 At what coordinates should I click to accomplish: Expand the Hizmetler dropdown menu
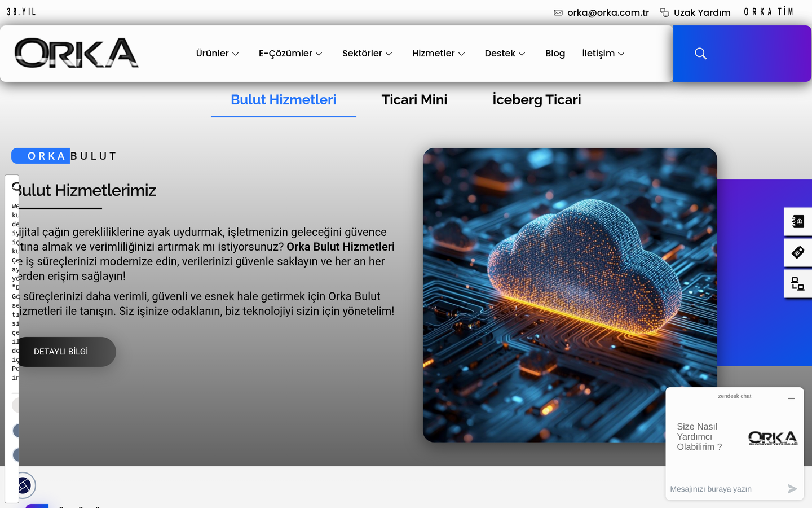[438, 54]
